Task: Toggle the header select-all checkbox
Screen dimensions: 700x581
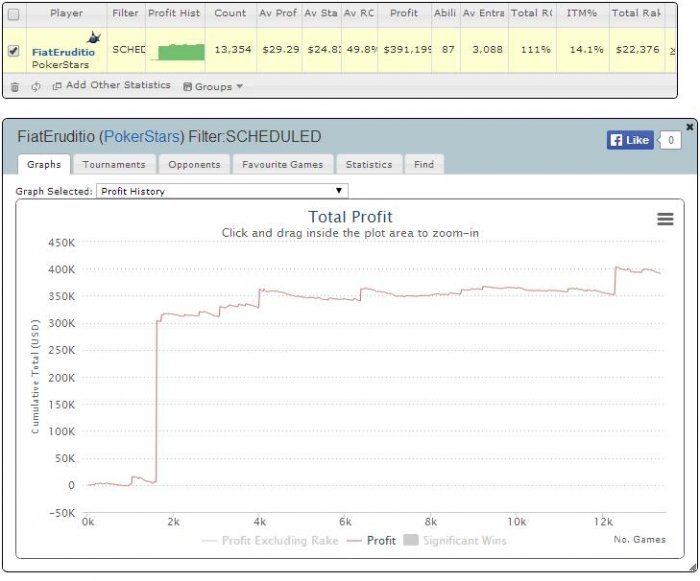Action: pos(14,15)
